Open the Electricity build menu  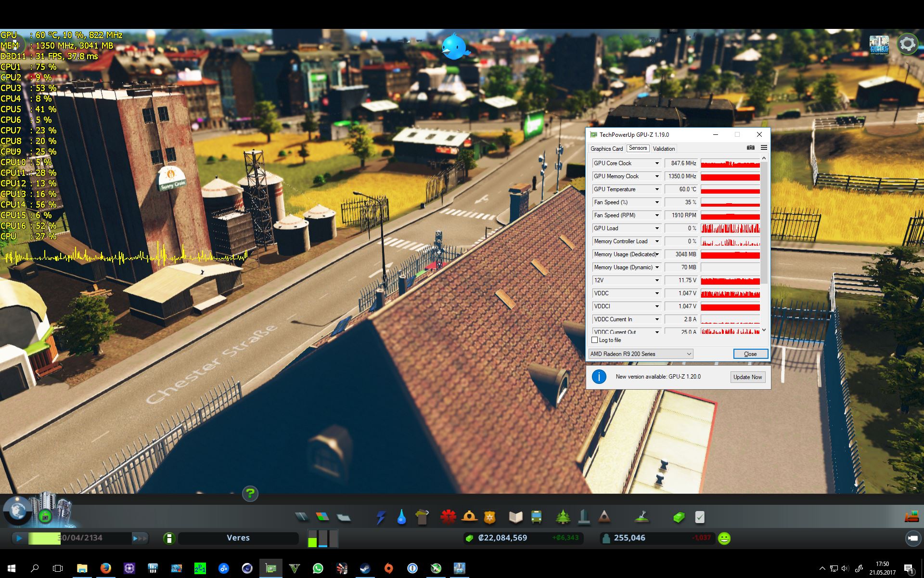pos(381,518)
